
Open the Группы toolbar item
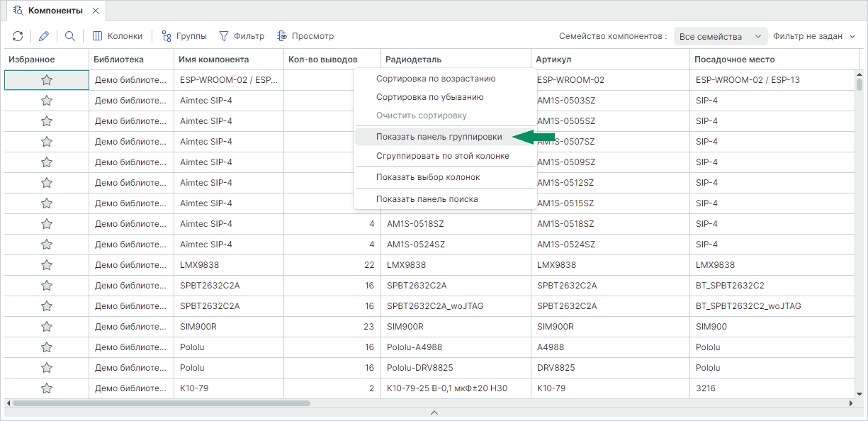tap(184, 36)
